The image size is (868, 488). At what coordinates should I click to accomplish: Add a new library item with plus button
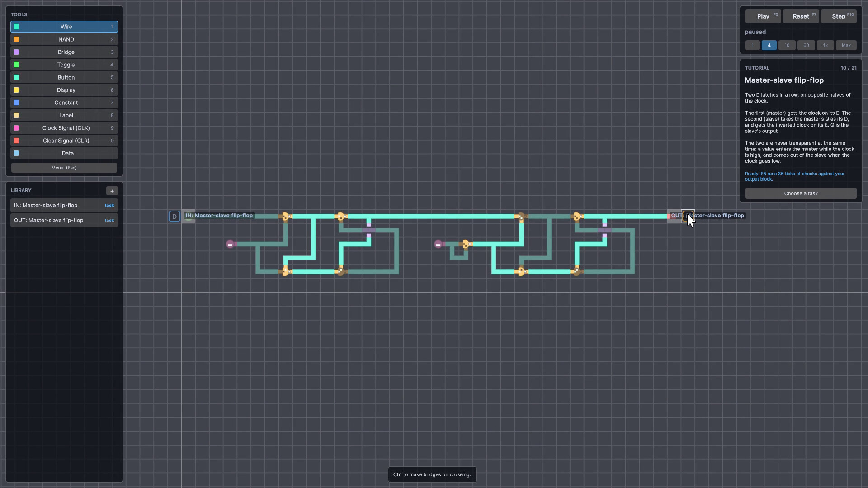(112, 191)
